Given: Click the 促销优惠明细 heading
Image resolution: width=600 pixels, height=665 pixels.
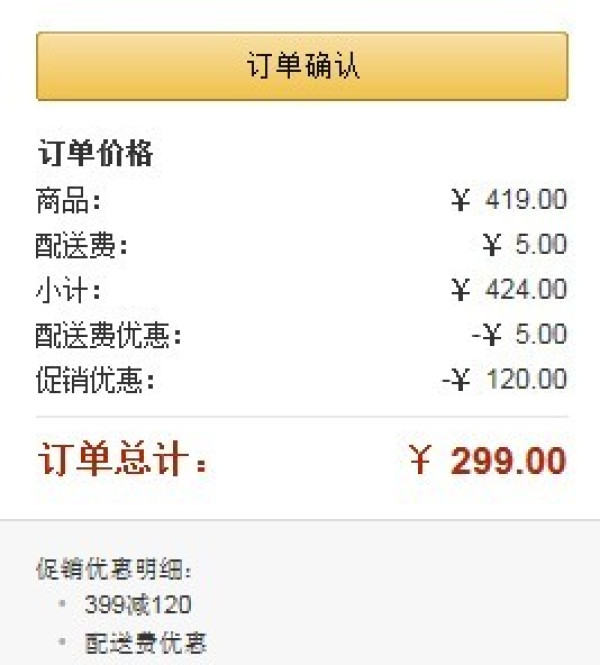Looking at the screenshot, I should pos(114,569).
